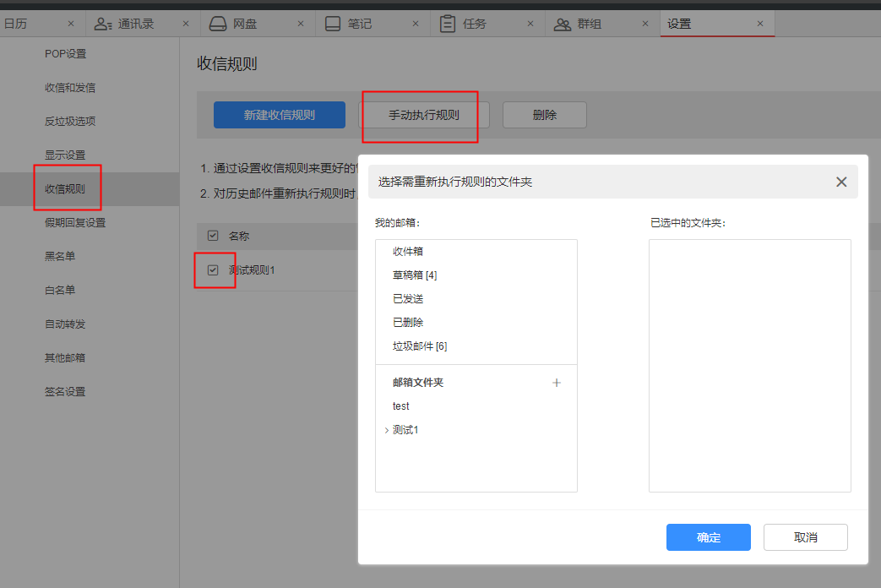Viewport: 881px width, 588px height.
Task: Close the 设置 tab
Action: (x=760, y=24)
